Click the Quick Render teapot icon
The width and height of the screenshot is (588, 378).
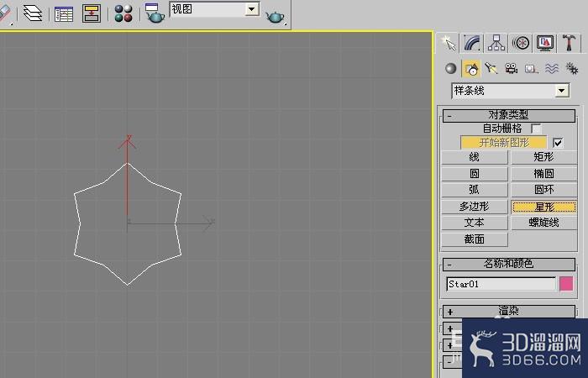[275, 18]
